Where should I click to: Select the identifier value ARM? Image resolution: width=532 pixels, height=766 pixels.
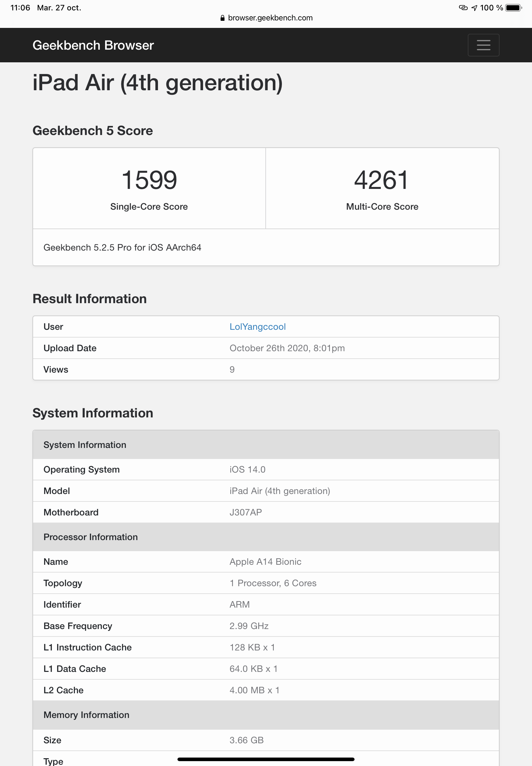tap(239, 605)
